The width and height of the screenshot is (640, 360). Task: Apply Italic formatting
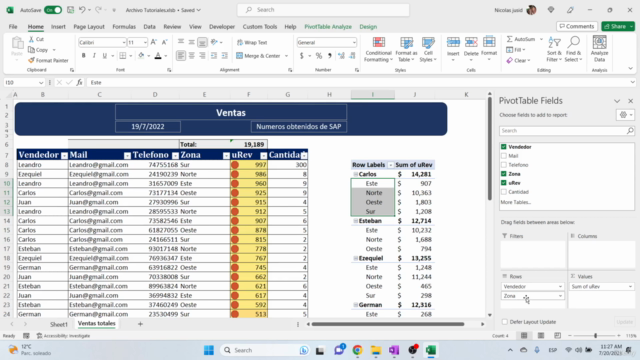tap(94, 56)
